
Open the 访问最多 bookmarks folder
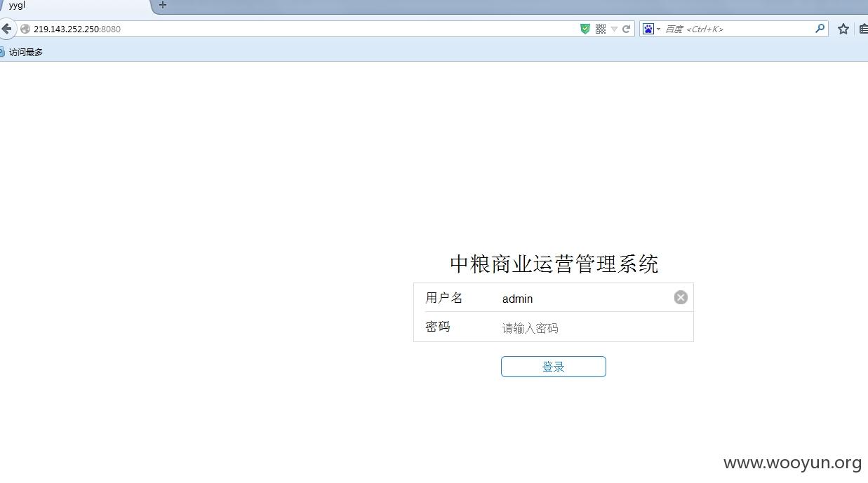[21, 52]
